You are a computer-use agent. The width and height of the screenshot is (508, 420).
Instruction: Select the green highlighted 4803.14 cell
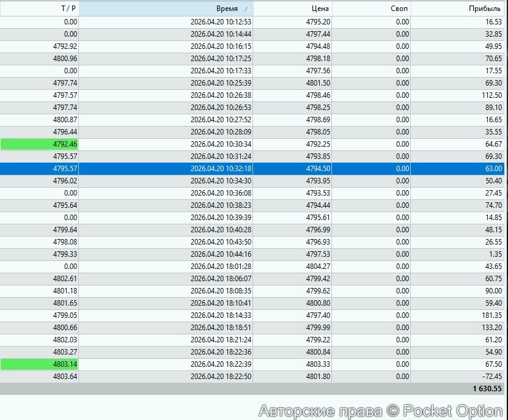point(39,364)
